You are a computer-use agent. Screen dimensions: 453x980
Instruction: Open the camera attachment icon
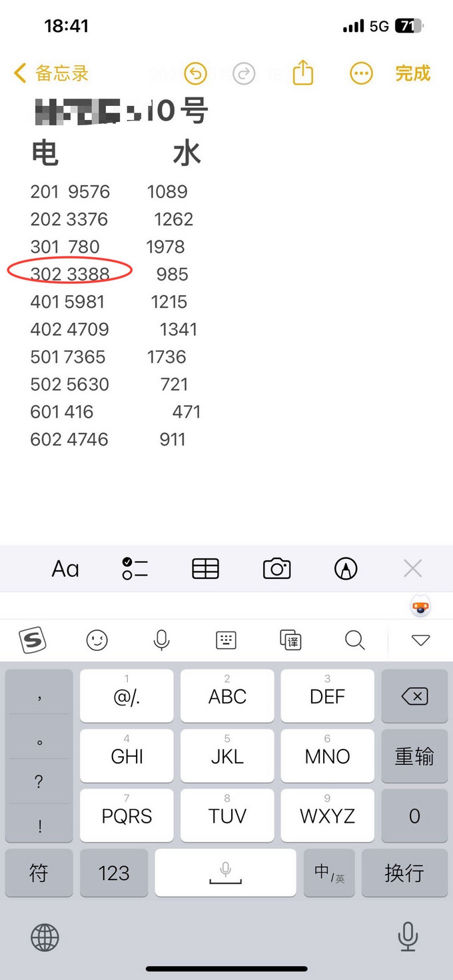click(276, 569)
